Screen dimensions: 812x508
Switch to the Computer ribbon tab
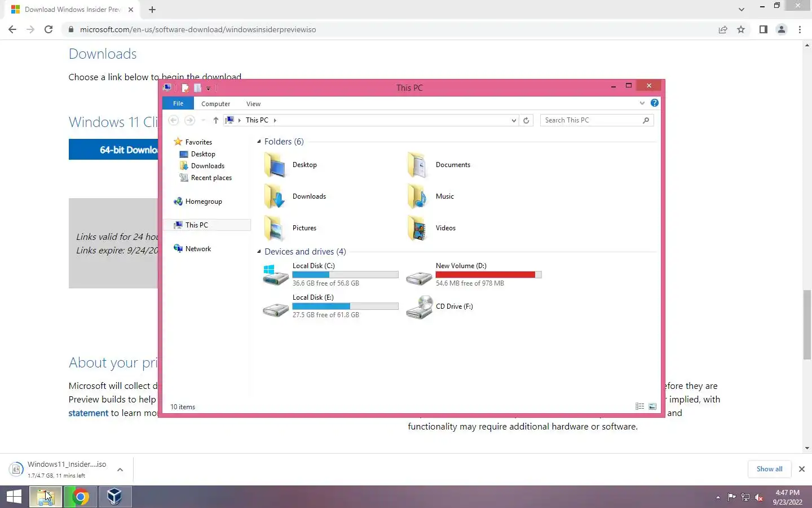point(215,104)
